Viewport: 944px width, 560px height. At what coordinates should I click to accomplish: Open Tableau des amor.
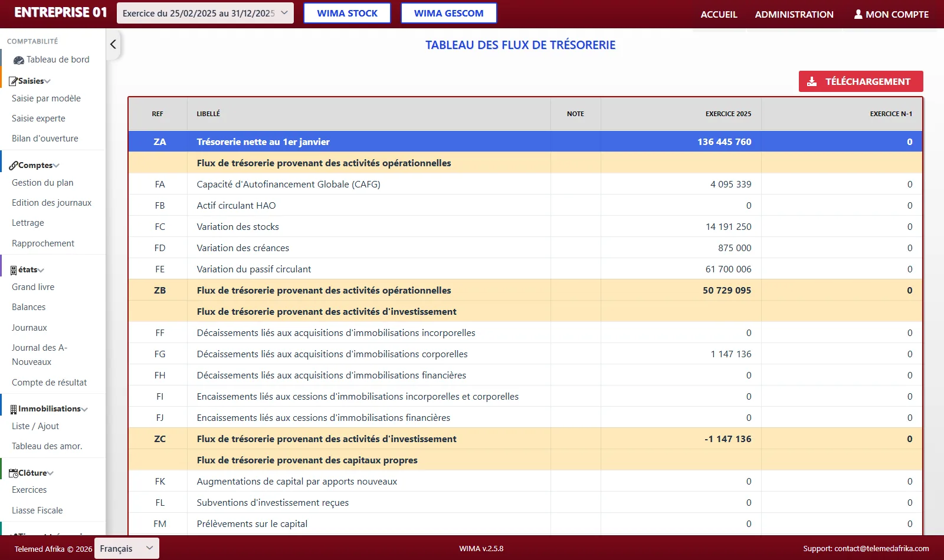point(47,446)
